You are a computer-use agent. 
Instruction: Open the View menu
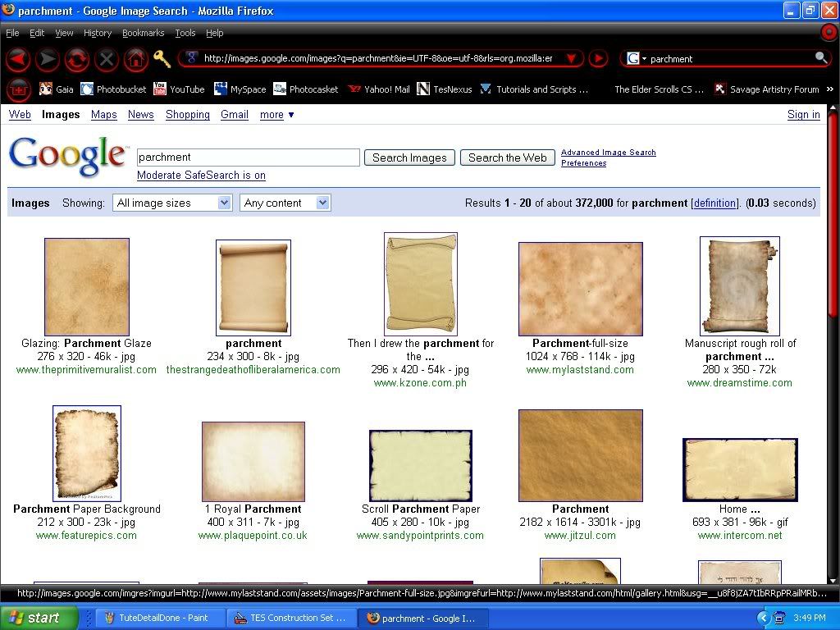pos(64,33)
